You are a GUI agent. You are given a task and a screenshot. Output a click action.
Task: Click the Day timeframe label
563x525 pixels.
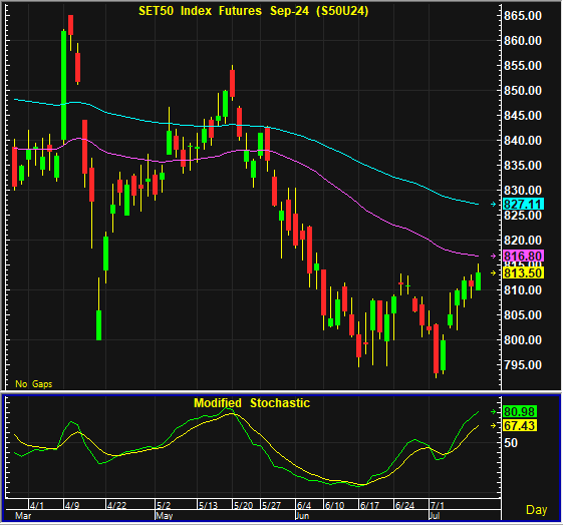click(536, 510)
